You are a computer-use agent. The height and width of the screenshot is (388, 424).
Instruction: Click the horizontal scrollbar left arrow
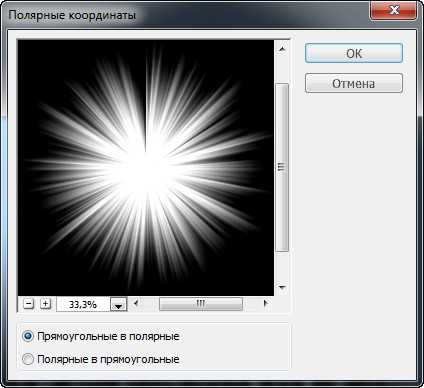[x=136, y=303]
